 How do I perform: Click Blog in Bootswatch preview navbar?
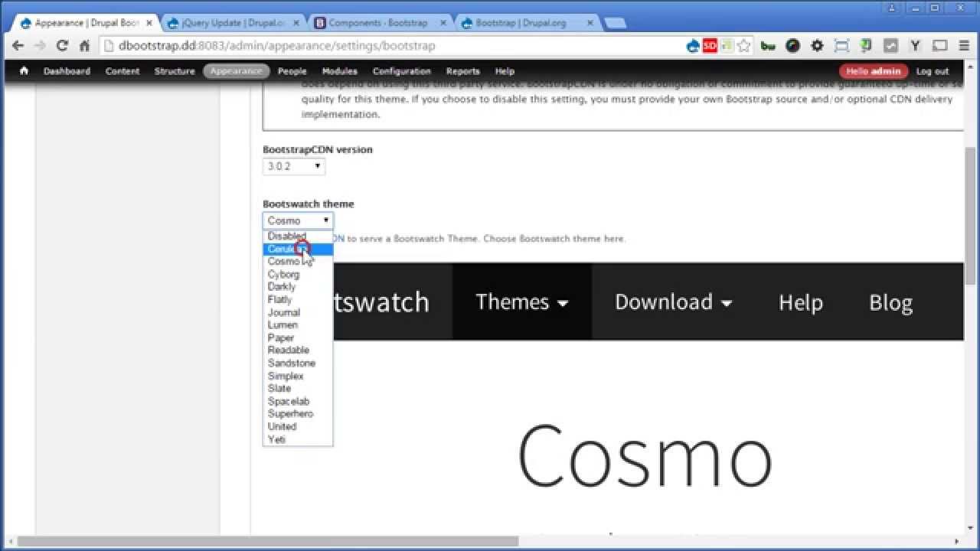[890, 302]
